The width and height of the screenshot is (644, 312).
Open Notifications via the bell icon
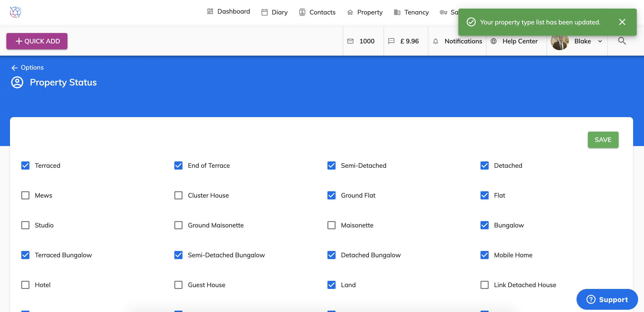tap(436, 41)
